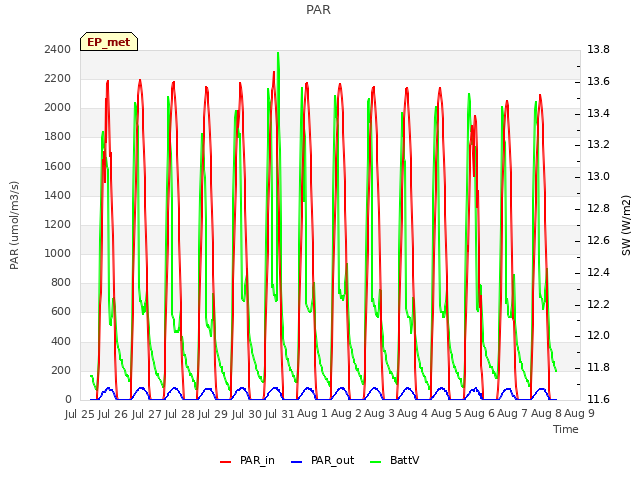
Task: Click the green BattV legend swatch
Action: [x=376, y=462]
